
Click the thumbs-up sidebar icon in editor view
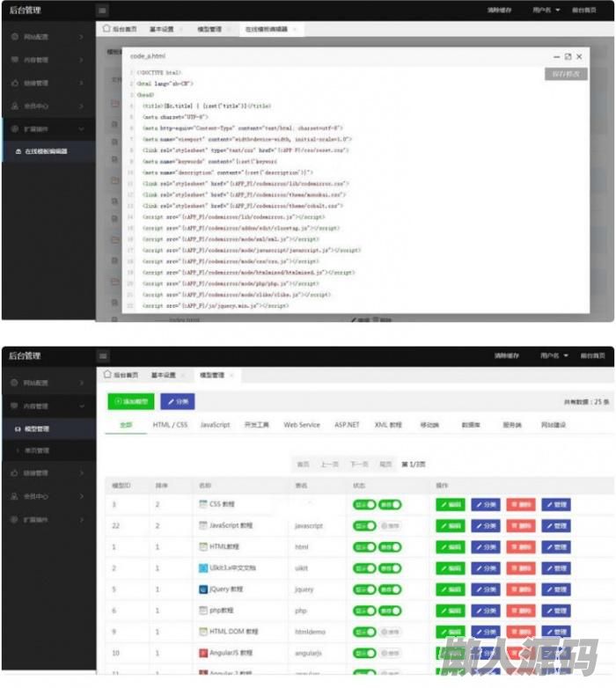(x=15, y=83)
